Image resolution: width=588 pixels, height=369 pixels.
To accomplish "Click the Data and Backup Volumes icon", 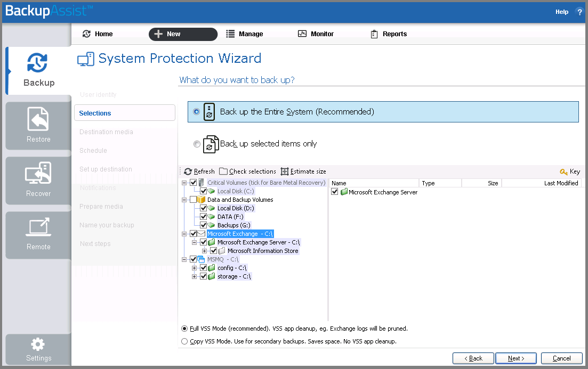I will [x=202, y=200].
